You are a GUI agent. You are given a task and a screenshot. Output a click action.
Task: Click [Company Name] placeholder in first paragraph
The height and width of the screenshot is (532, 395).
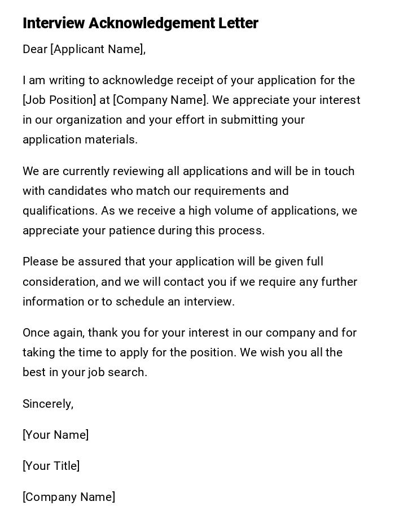(160, 100)
